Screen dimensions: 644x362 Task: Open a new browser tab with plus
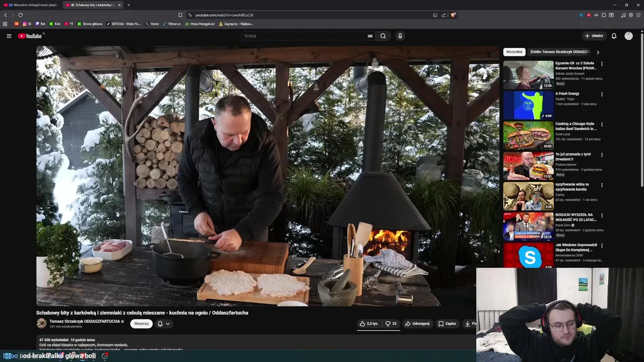(x=128, y=5)
